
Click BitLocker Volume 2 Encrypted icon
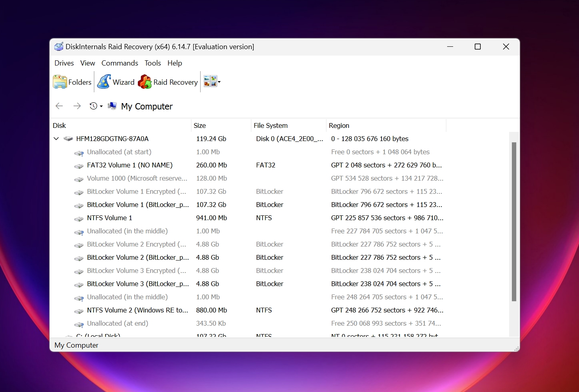pyautogui.click(x=79, y=245)
